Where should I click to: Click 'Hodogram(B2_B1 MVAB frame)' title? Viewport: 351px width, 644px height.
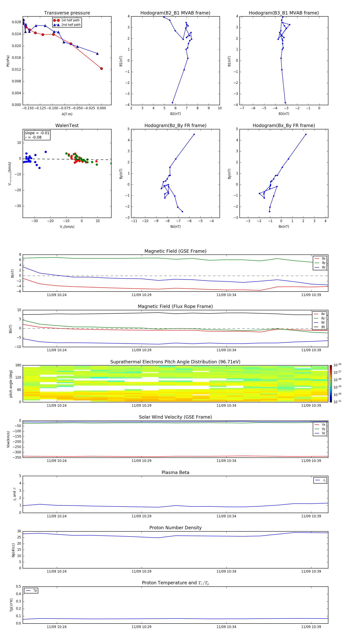(x=175, y=13)
